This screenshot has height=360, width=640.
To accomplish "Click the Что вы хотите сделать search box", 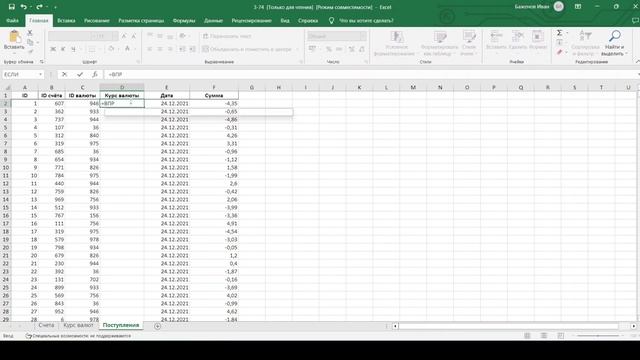I will (367, 20).
